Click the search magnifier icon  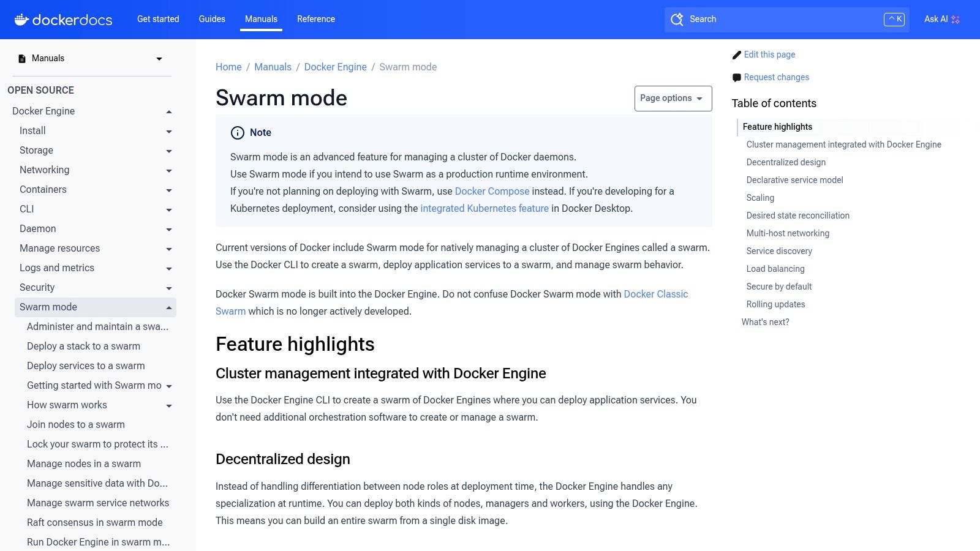pyautogui.click(x=677, y=20)
